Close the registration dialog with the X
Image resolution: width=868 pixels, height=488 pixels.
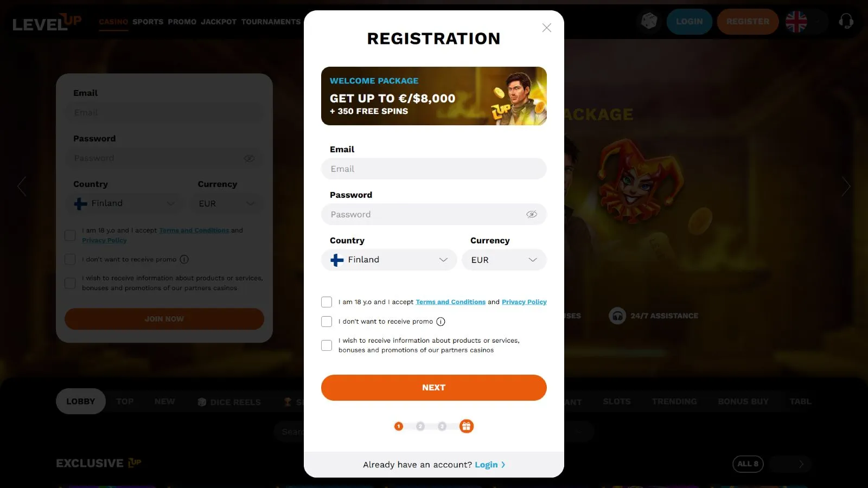point(546,28)
